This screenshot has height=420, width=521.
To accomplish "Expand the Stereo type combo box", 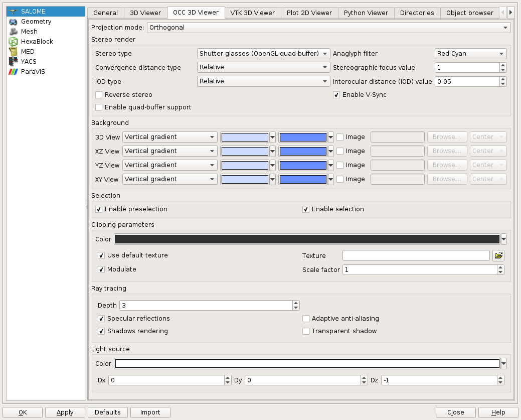I will [x=263, y=54].
